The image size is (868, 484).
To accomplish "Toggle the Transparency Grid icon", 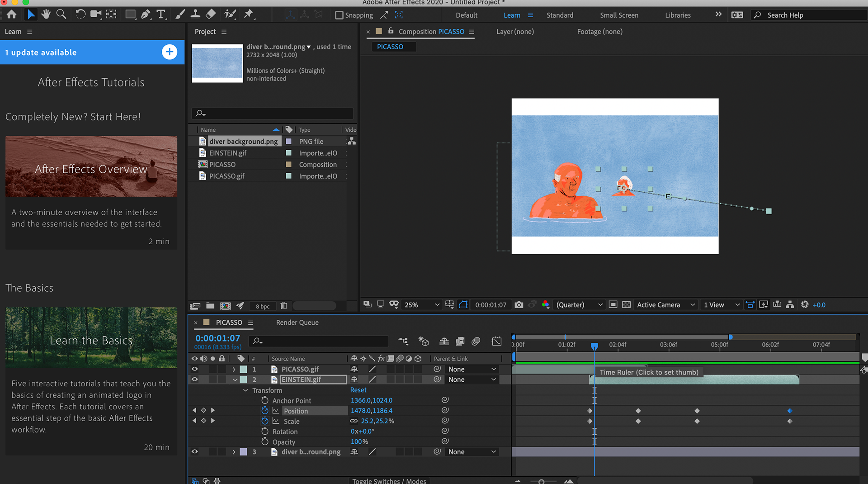I will [626, 305].
